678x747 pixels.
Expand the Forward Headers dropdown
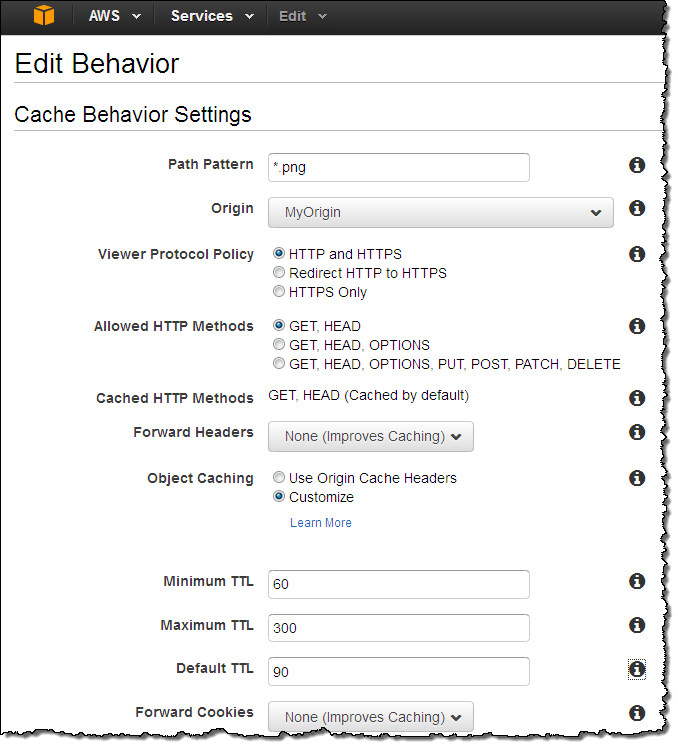pyautogui.click(x=371, y=437)
